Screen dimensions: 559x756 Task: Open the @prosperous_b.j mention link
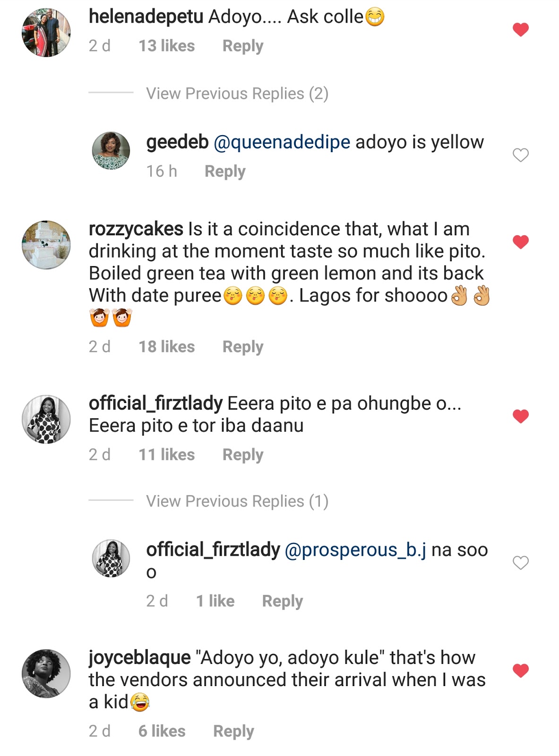click(x=355, y=550)
